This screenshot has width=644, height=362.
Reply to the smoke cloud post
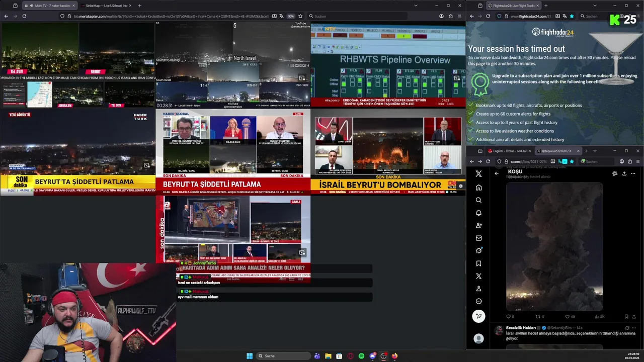510,316
